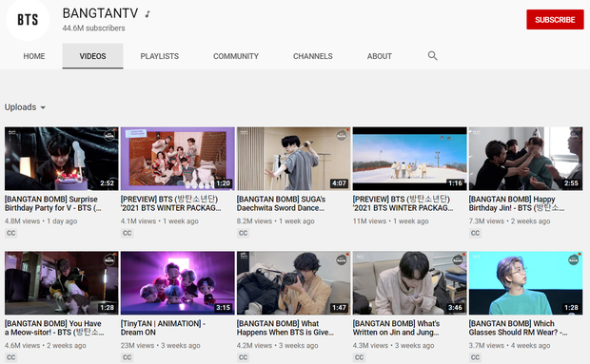
Task: Open '[BANGTAN BOMB] You Have a Meow-sitor!' title
Action: (x=54, y=328)
